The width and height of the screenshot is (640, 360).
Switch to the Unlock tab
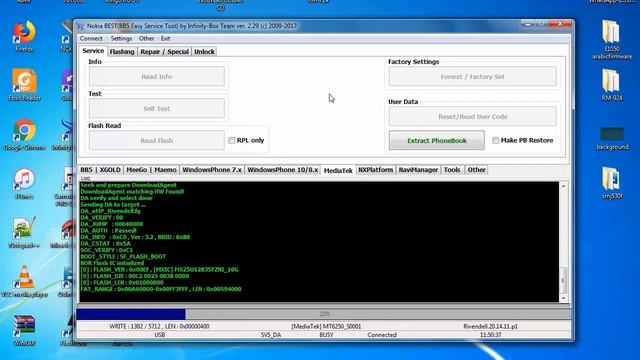tap(204, 52)
